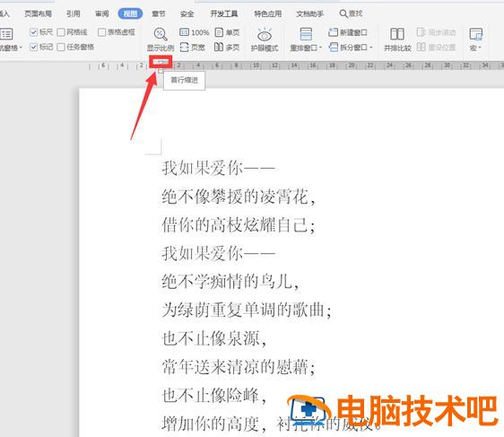504x437 pixels.
Task: Click in line 常年送来清凉的慰藉
Action: 239,367
